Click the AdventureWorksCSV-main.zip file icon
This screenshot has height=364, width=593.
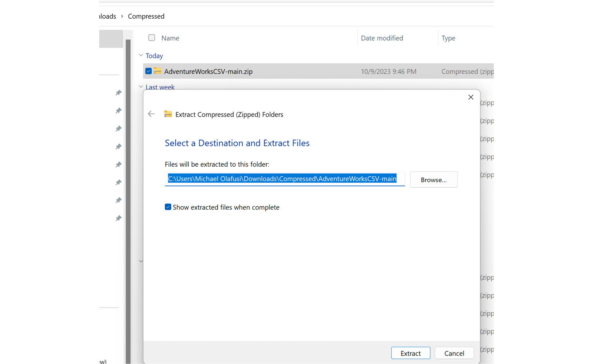click(x=157, y=71)
